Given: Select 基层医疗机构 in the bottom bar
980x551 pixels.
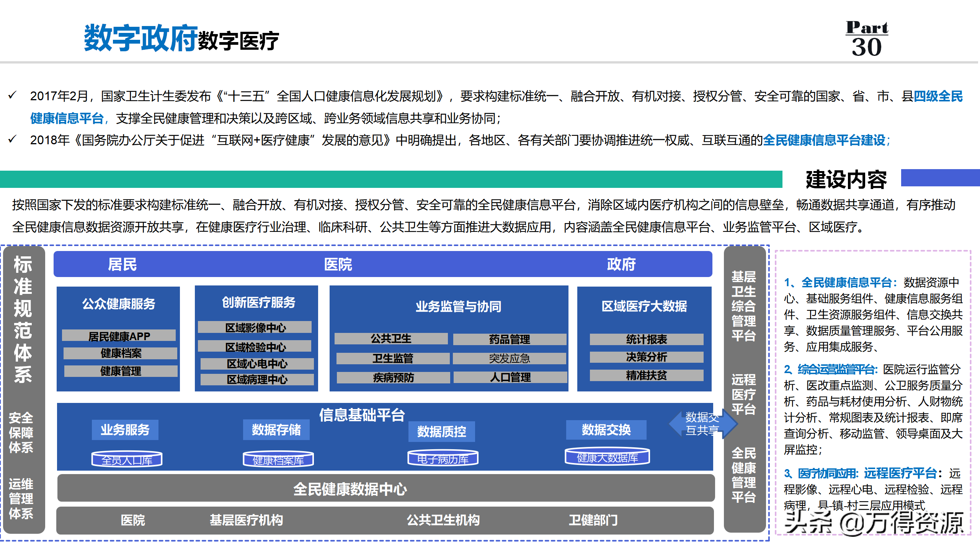Looking at the screenshot, I should (246, 520).
